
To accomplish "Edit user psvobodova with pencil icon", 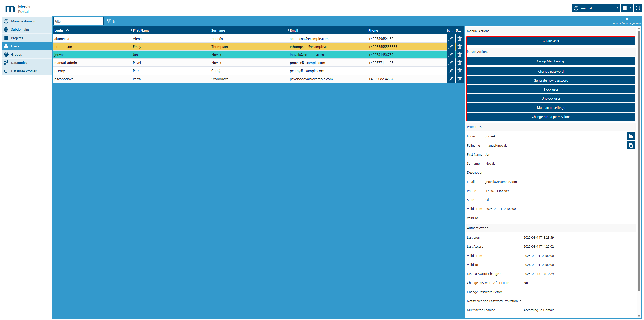I will coord(451,79).
